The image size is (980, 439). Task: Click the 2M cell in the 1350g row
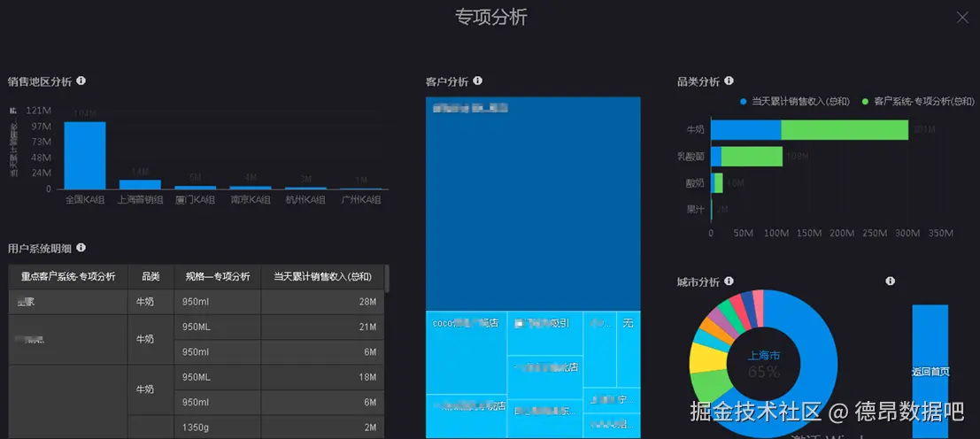click(x=322, y=427)
